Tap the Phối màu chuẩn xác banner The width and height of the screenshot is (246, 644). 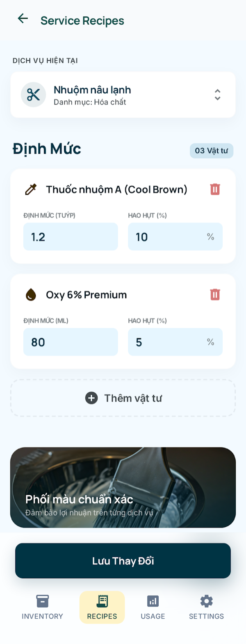click(123, 487)
